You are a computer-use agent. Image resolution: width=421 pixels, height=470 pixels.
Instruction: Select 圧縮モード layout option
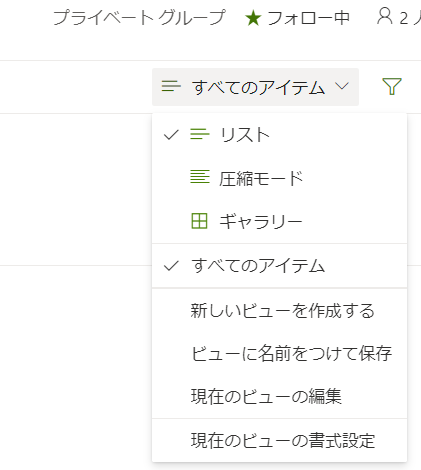pyautogui.click(x=279, y=178)
